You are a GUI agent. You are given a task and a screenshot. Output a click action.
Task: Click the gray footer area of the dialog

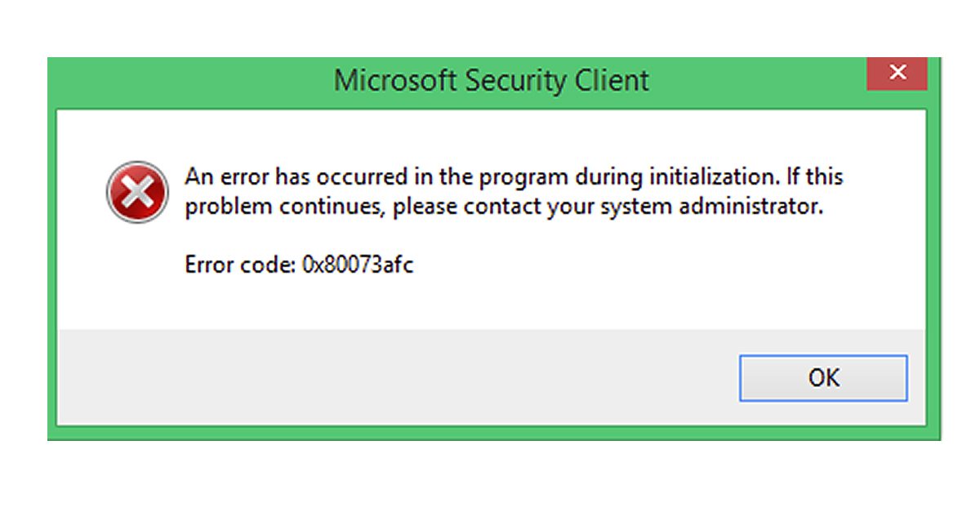pos(327,377)
